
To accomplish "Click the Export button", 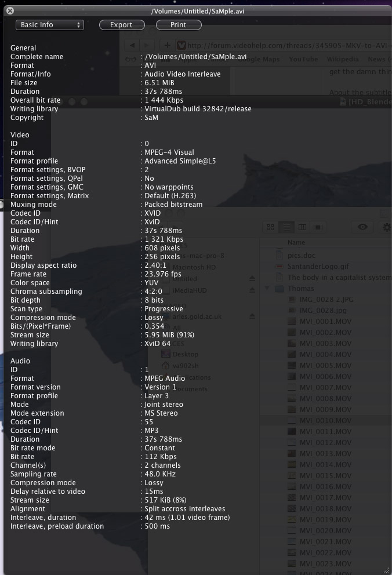I will pyautogui.click(x=122, y=25).
